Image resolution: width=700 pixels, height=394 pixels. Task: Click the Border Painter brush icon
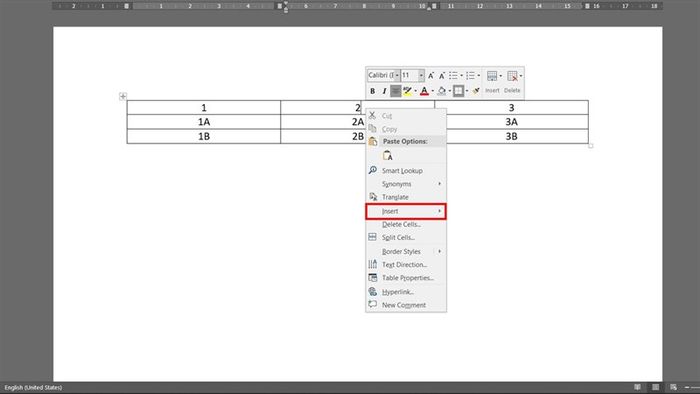pyautogui.click(x=476, y=91)
